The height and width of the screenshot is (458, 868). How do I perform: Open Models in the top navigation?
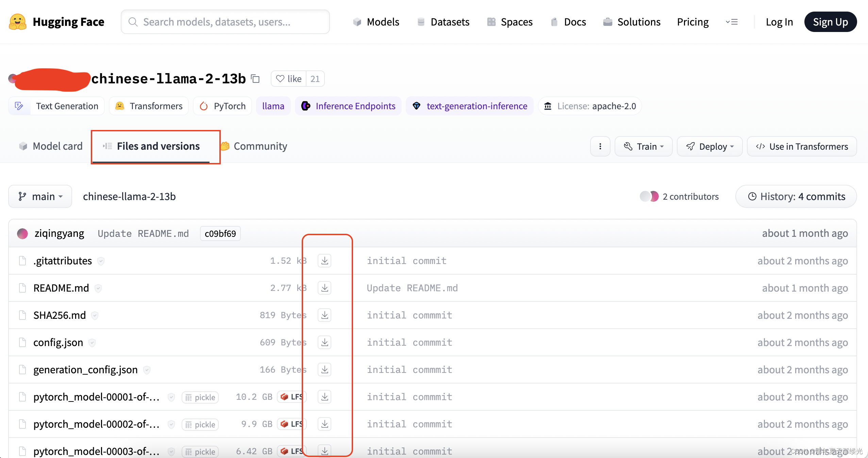click(376, 22)
